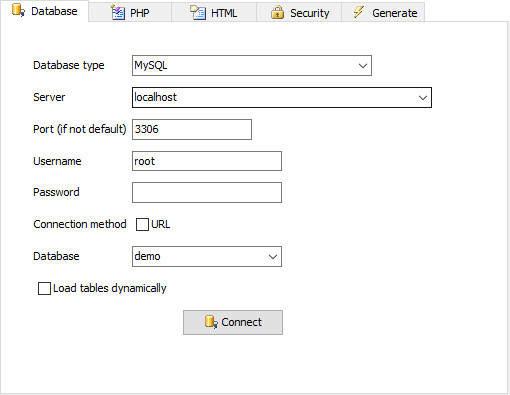Click the Username field containing root
Screen dimensions: 510x395
pyautogui.click(x=207, y=161)
